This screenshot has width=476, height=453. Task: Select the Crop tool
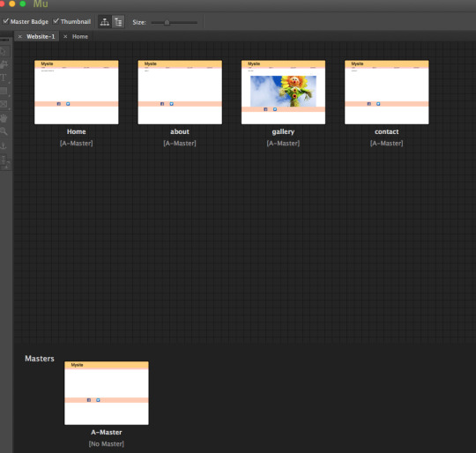click(4, 64)
